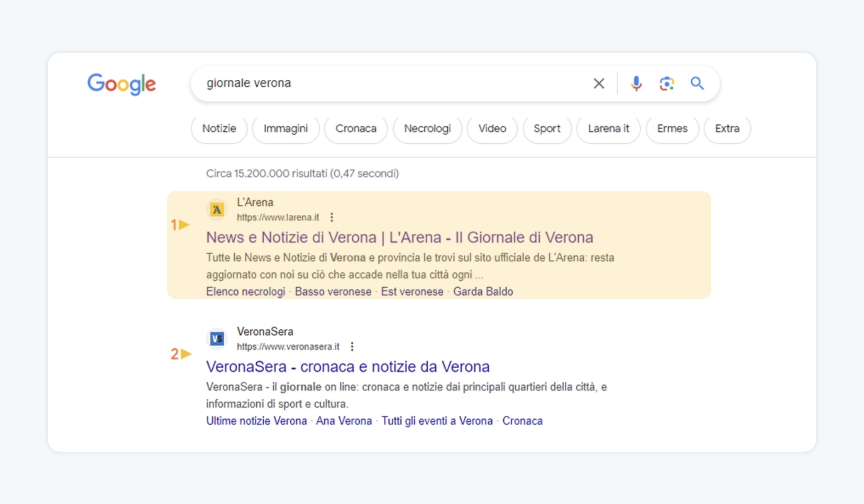Open the Ultime notizie Verona sitelink

point(256,421)
